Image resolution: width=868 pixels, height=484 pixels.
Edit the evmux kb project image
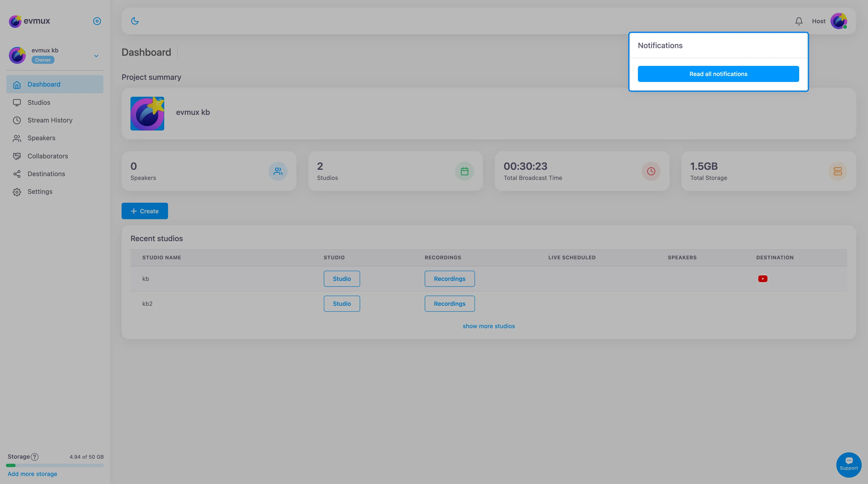(x=159, y=102)
